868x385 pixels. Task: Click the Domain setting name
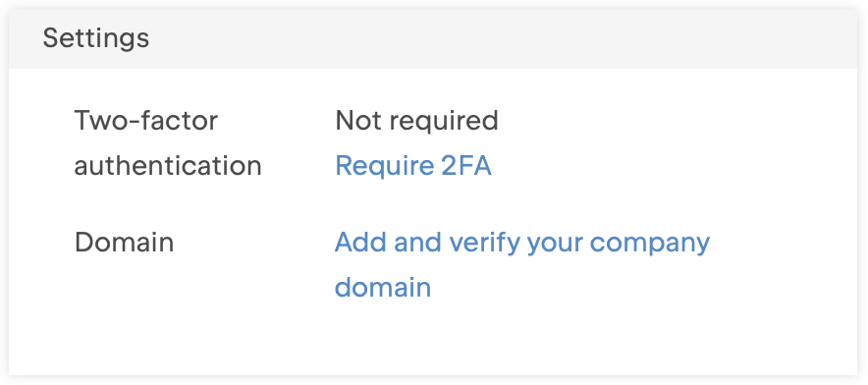124,242
